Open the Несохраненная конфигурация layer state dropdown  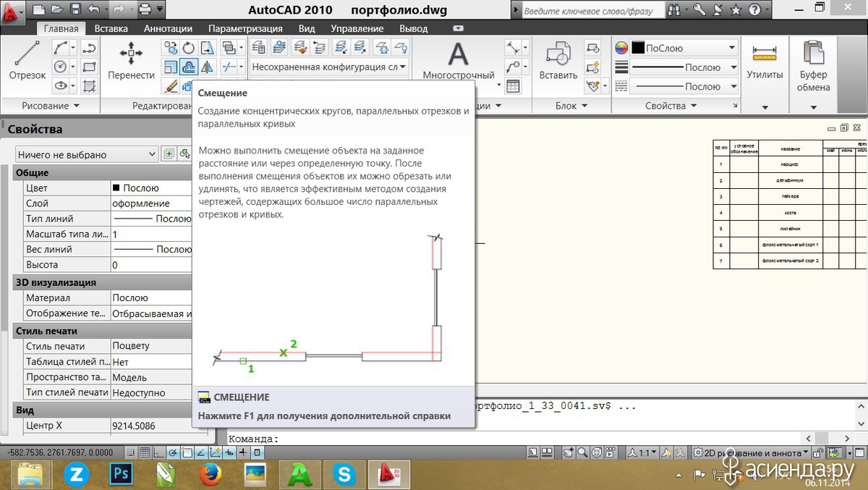click(329, 67)
